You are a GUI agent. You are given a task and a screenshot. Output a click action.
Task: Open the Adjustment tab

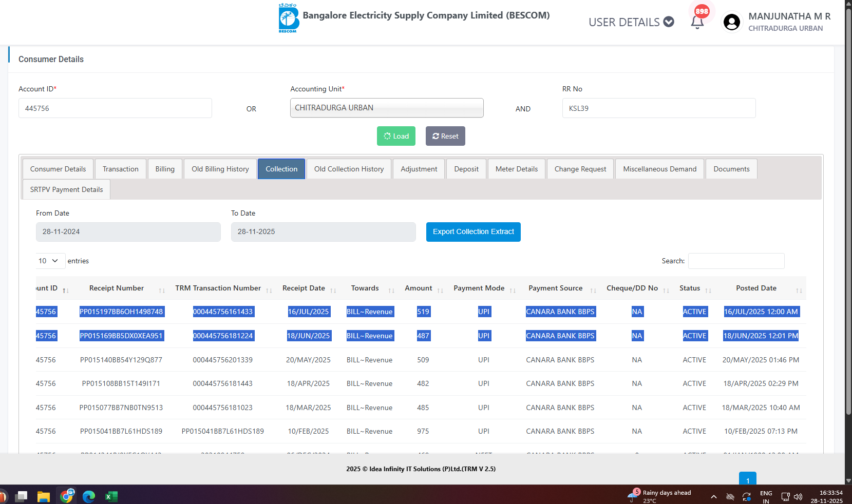click(419, 169)
